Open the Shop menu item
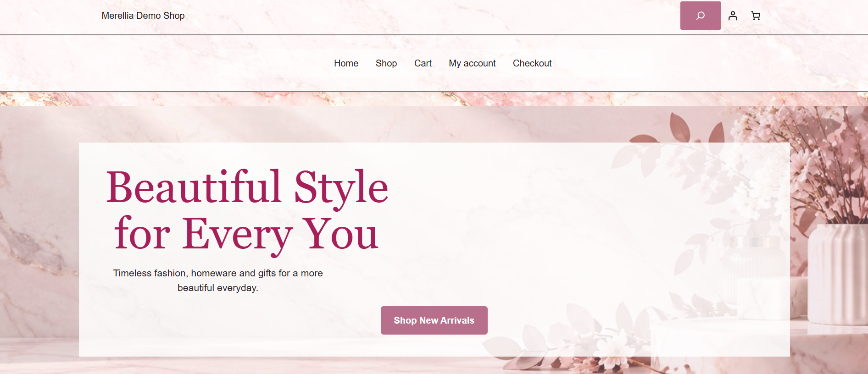Viewport: 868px width, 374px height. click(x=386, y=63)
